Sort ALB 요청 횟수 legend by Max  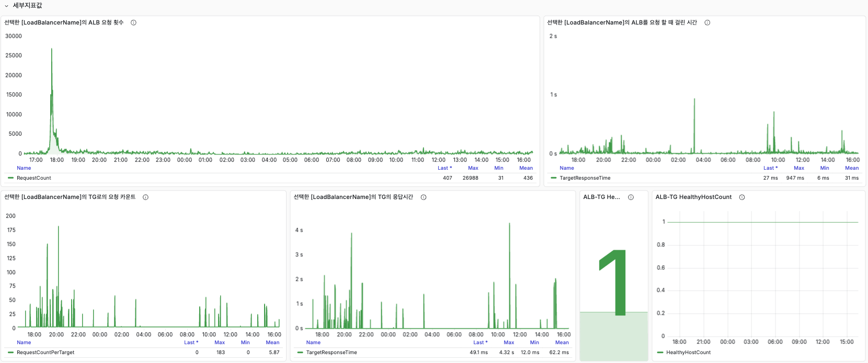[x=473, y=168]
